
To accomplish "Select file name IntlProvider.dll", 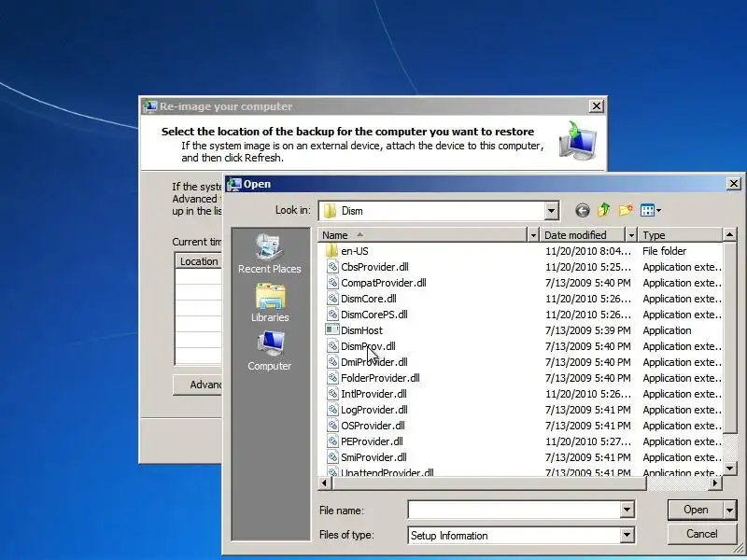I will pyautogui.click(x=373, y=394).
